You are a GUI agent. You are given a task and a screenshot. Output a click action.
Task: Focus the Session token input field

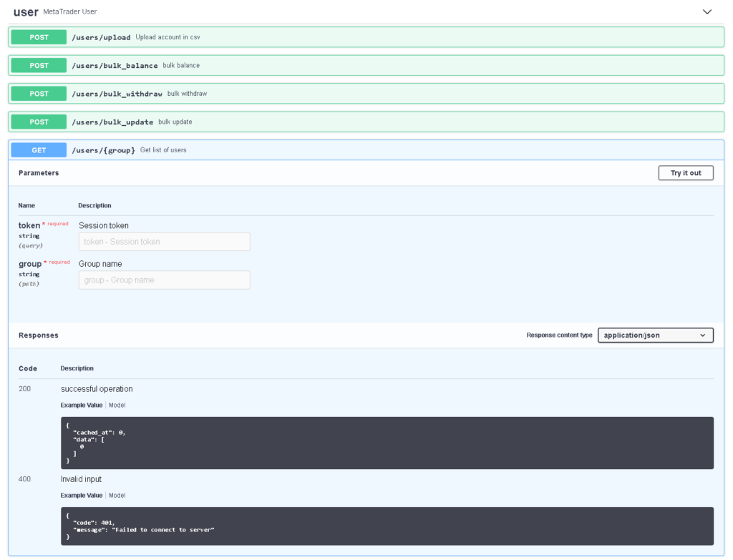click(x=163, y=242)
